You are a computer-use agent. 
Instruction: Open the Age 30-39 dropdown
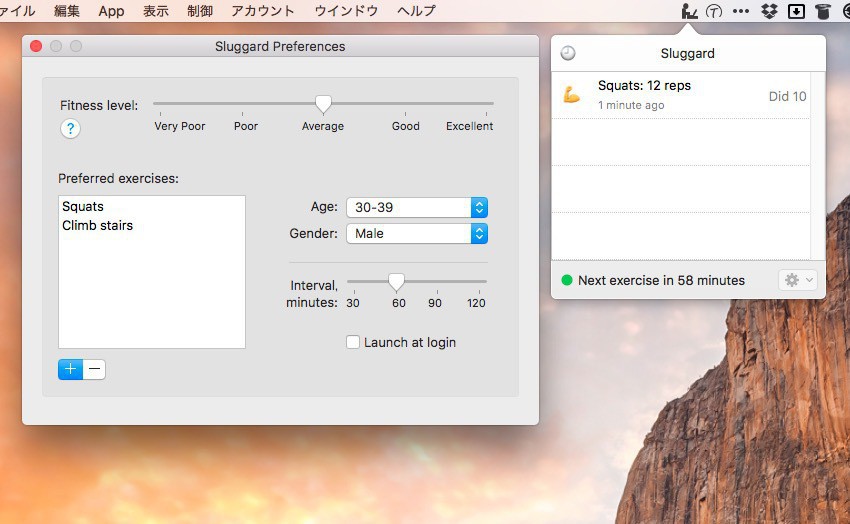(416, 207)
